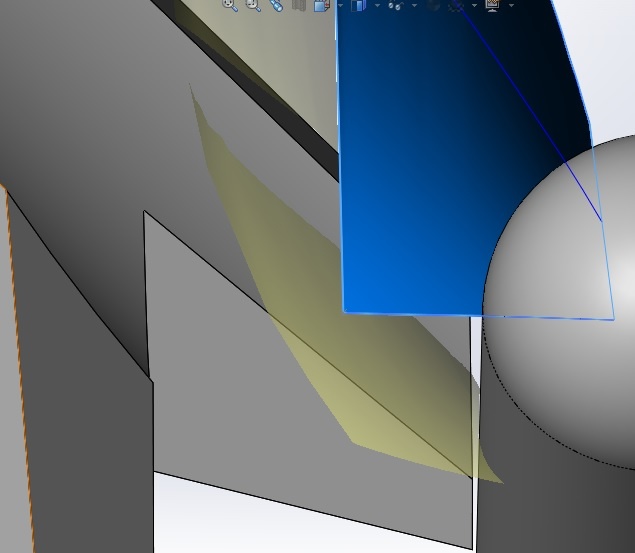The width and height of the screenshot is (635, 553).
Task: Click the Zoom to Area magnifier icon
Action: click(254, 4)
